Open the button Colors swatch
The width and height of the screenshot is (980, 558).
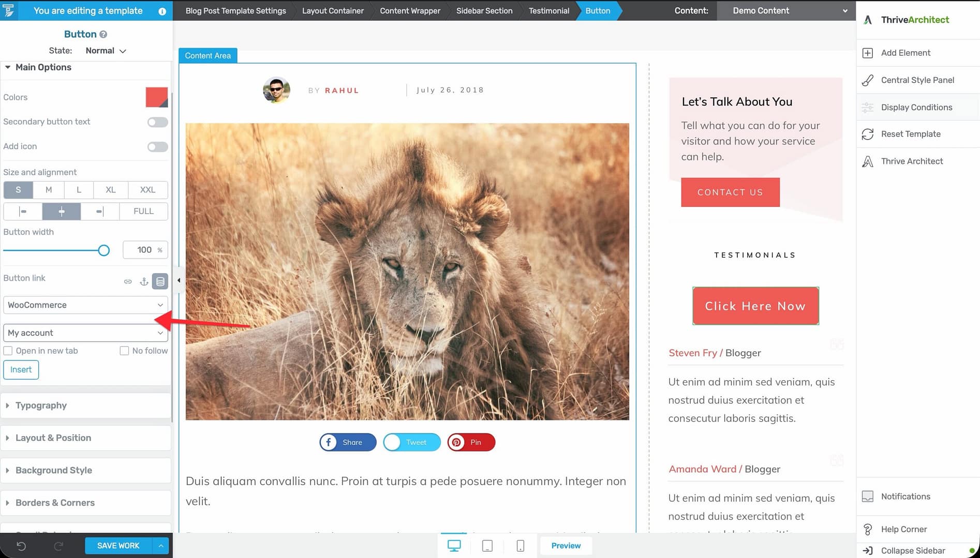click(x=156, y=97)
